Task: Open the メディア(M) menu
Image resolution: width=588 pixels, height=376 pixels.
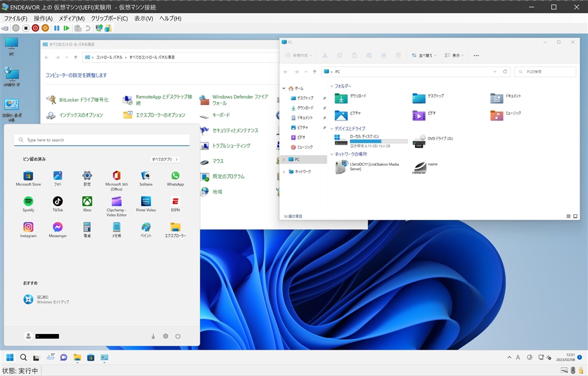Action: [x=71, y=18]
